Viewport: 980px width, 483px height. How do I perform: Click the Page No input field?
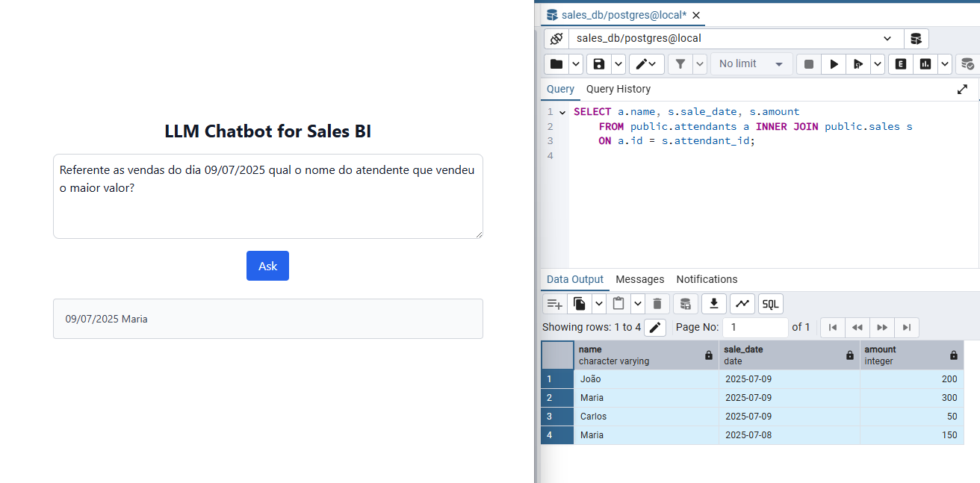[755, 327]
